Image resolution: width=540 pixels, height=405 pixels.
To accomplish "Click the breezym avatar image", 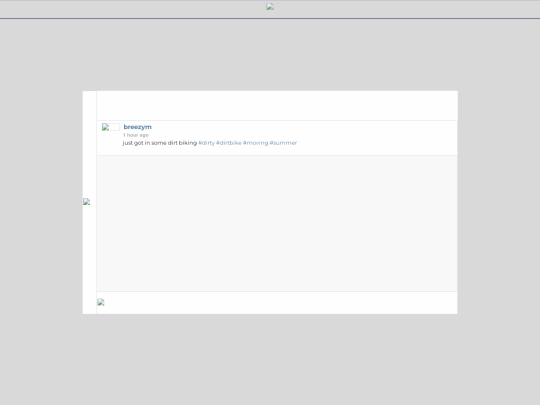I will (x=111, y=127).
